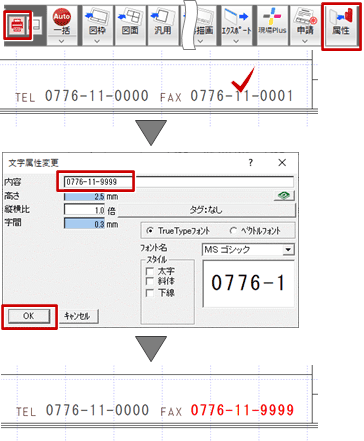Toggle the 斜体 italic checkbox
This screenshot has height=441, width=364.
(x=150, y=281)
